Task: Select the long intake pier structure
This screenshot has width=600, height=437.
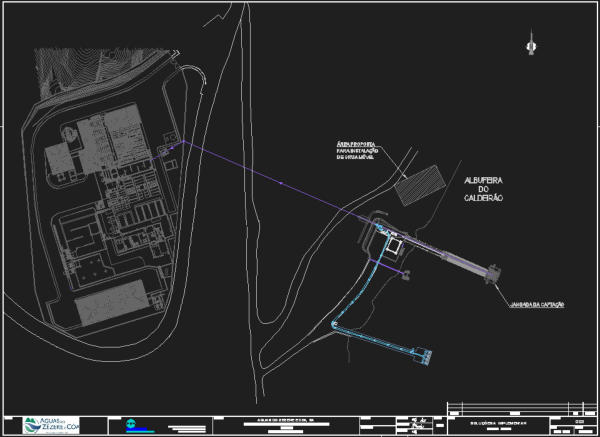Action: [x=449, y=259]
